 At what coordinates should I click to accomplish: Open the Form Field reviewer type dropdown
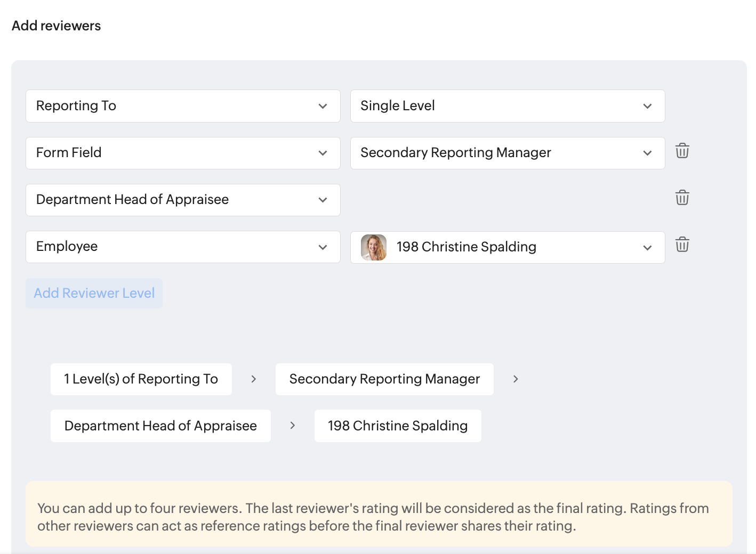point(183,153)
